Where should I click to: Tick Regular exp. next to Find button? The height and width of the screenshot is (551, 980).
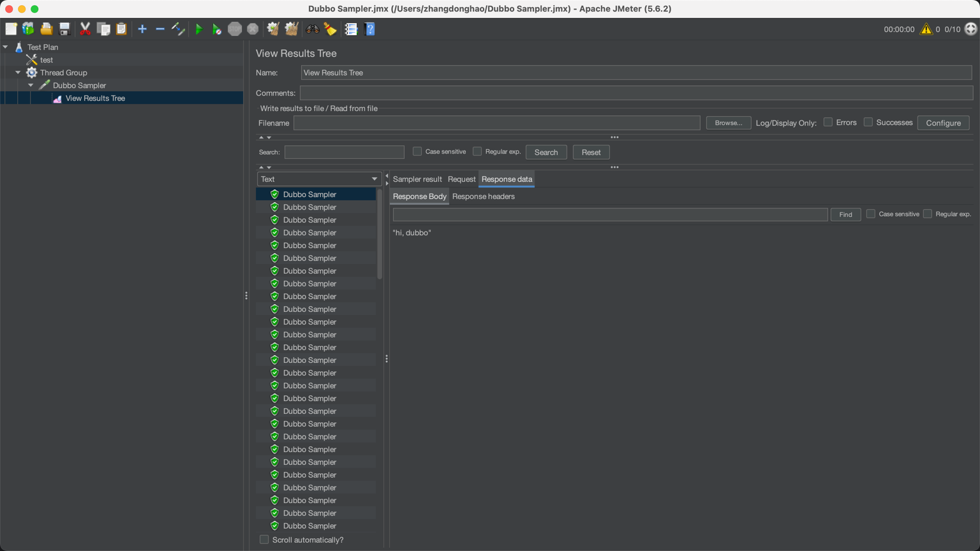tap(928, 214)
